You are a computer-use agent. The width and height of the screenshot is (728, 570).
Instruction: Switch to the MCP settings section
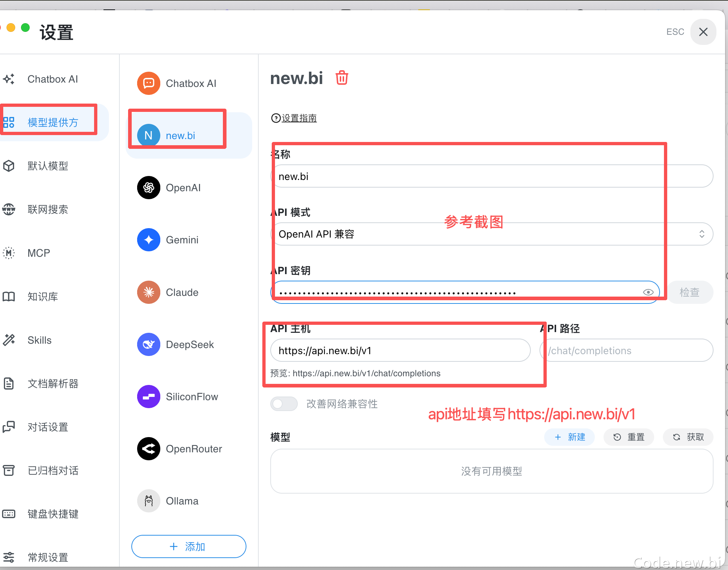(39, 253)
